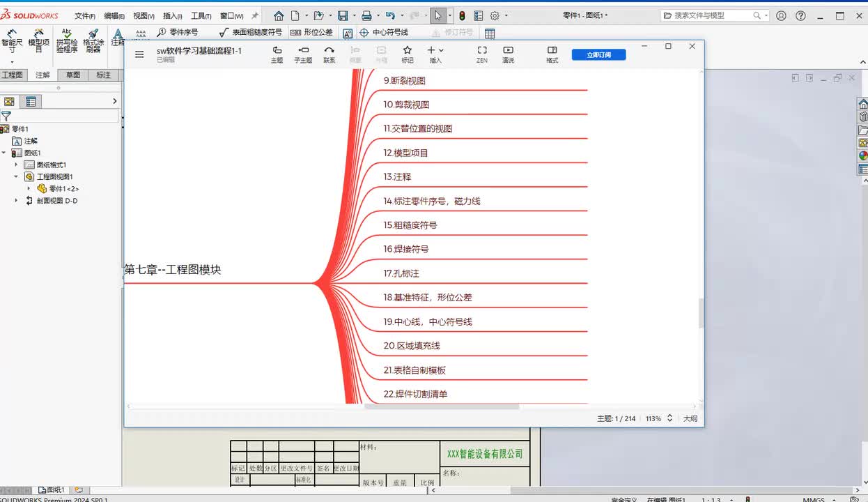Viewport: 868px width, 502px height.
Task: Insert Center Mark (中心符号线)
Action: 383,32
